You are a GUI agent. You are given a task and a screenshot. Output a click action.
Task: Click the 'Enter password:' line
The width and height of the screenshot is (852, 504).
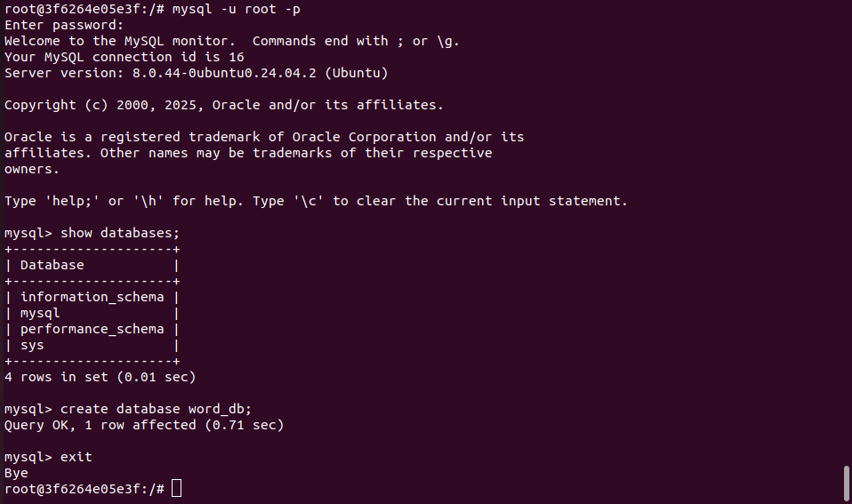tap(64, 25)
